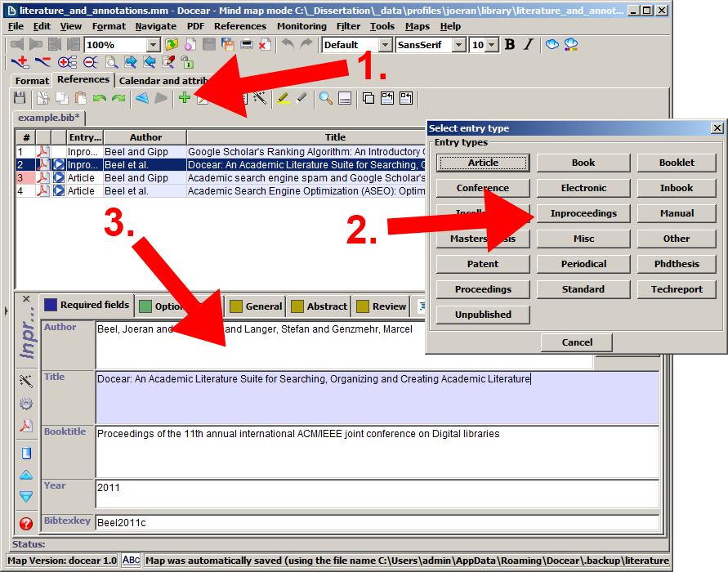Open the SansSerif font dropdown
728x572 pixels.
tap(458, 45)
